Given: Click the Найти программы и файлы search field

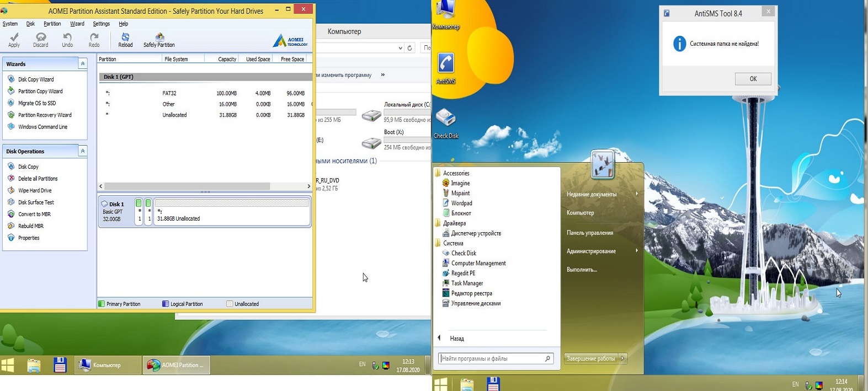Looking at the screenshot, I should pos(491,358).
